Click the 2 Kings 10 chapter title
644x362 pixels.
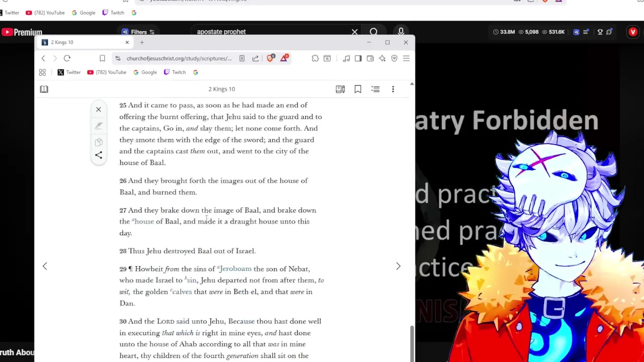pos(222,89)
